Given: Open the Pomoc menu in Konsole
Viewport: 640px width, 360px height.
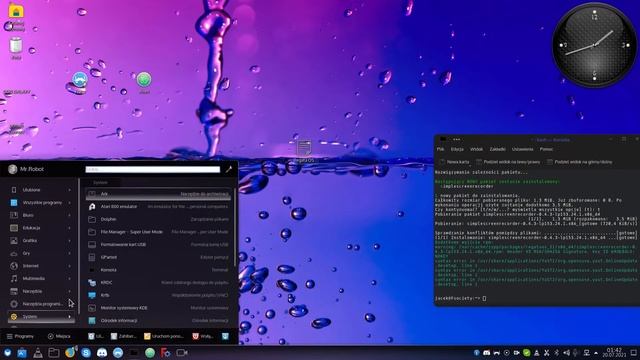Looking at the screenshot, I should 546,149.
